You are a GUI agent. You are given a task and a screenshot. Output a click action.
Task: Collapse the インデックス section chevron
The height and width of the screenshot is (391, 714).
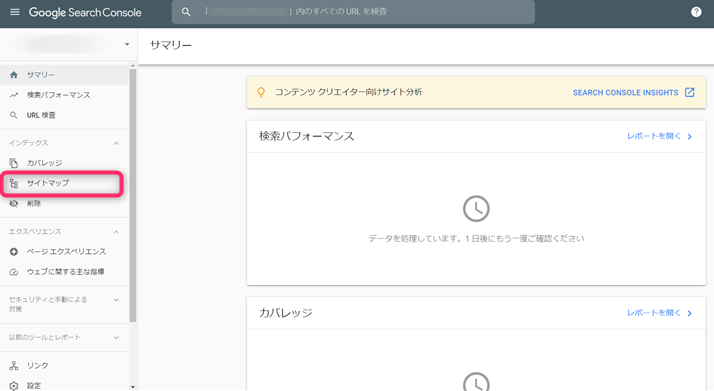click(x=116, y=143)
